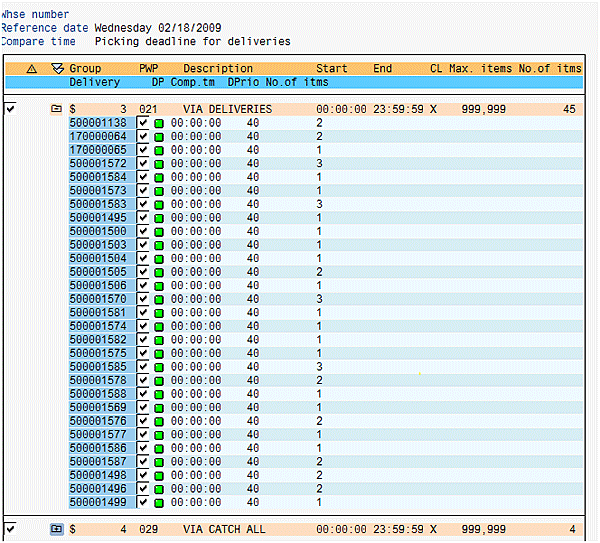Click the warning triangle icon in header
Image resolution: width=600 pixels, height=543 pixels.
(32, 69)
